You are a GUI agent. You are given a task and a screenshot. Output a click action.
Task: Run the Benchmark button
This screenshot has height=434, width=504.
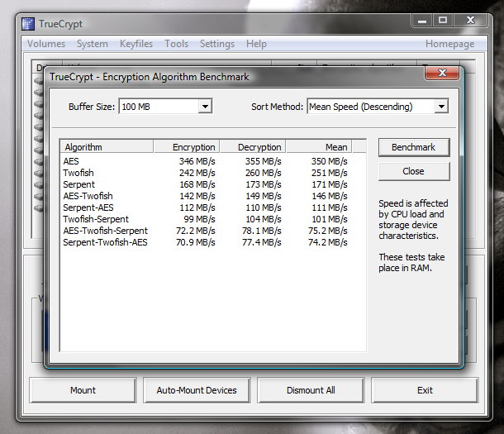414,147
